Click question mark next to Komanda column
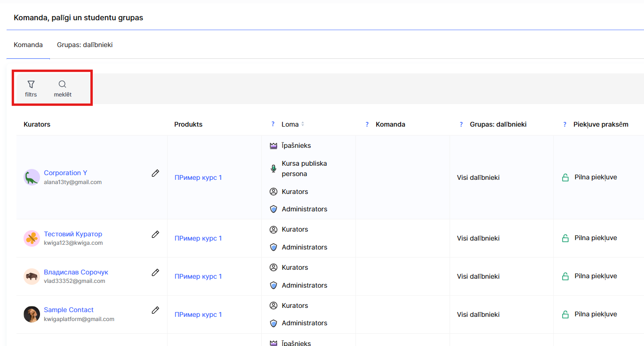This screenshot has height=346, width=644. point(367,124)
